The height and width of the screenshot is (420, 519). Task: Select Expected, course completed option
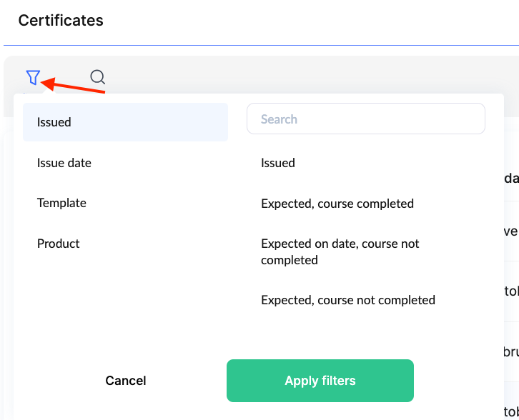[337, 204]
